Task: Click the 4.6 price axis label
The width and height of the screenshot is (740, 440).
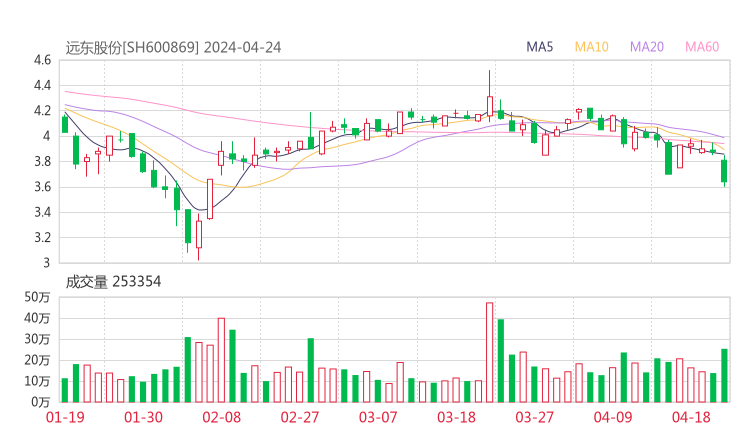Action: tap(42, 60)
